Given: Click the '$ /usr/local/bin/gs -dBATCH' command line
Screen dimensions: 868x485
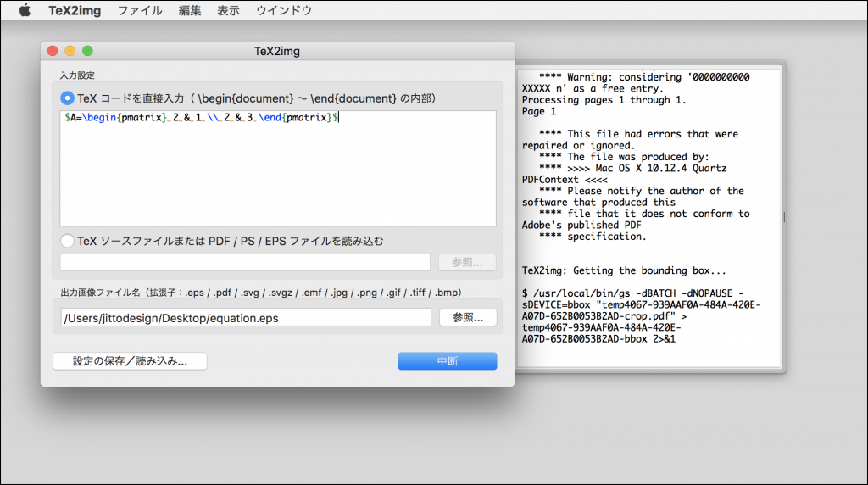Looking at the screenshot, I should [632, 293].
